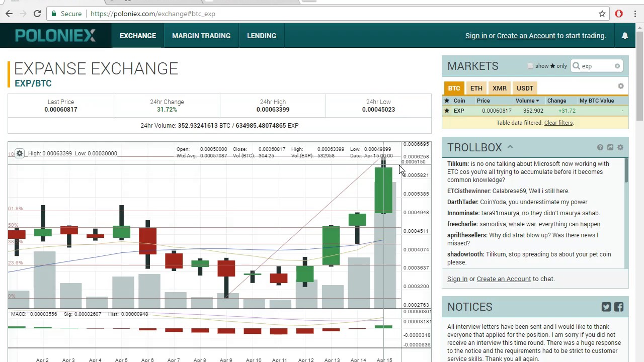Select EXP coin in markets table

[459, 111]
